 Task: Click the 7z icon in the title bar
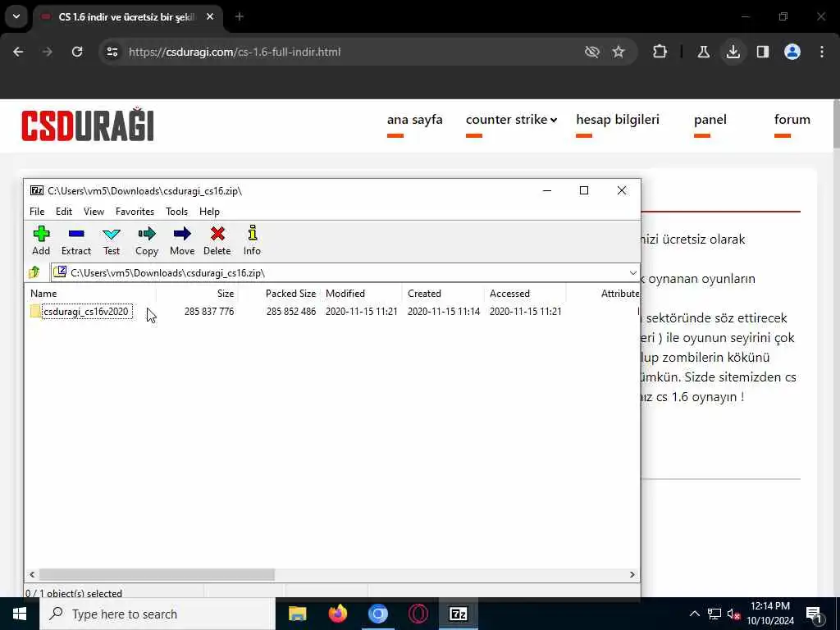[x=36, y=190]
